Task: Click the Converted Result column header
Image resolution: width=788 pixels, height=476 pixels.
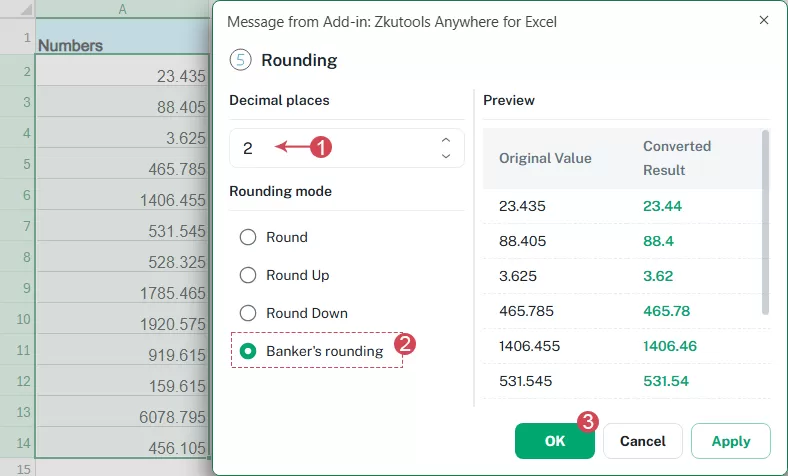Action: 677,158
